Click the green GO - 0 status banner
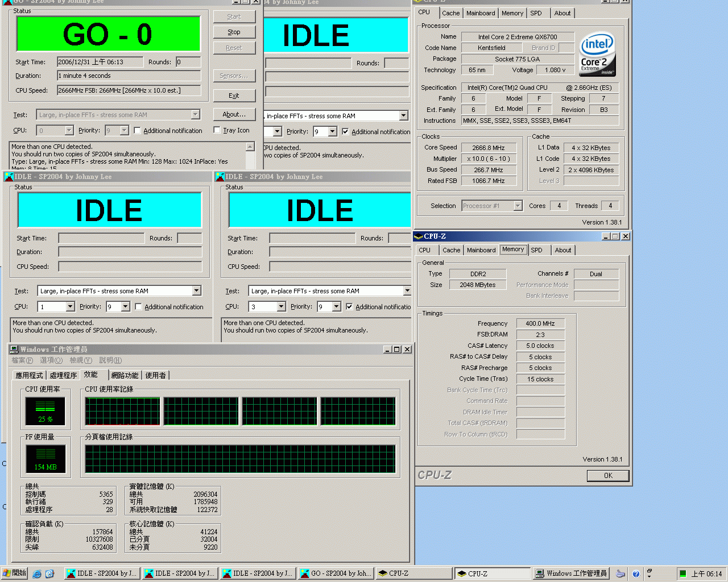728x582 pixels. click(108, 34)
